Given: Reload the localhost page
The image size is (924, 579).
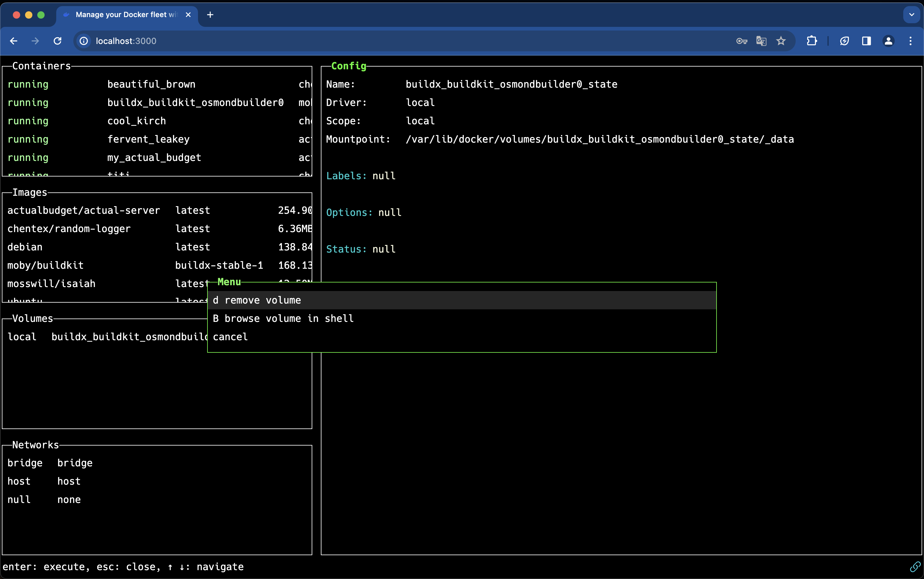Looking at the screenshot, I should pyautogui.click(x=57, y=41).
